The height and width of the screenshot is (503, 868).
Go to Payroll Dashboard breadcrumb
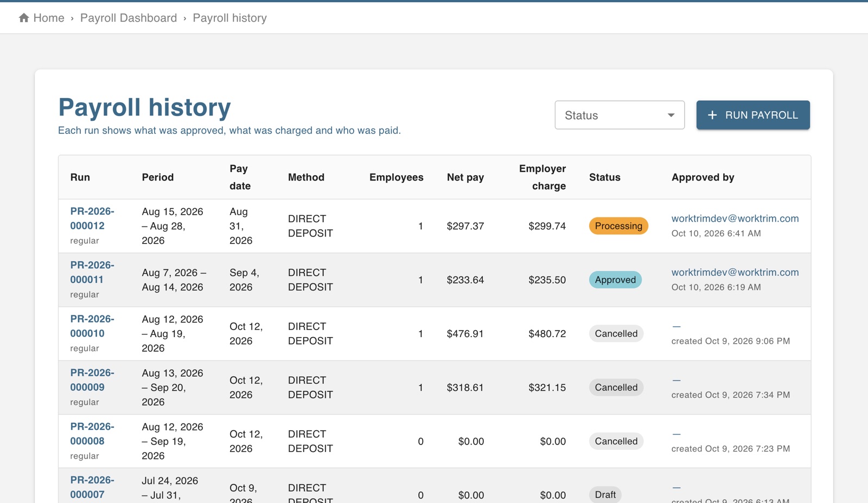point(129,18)
